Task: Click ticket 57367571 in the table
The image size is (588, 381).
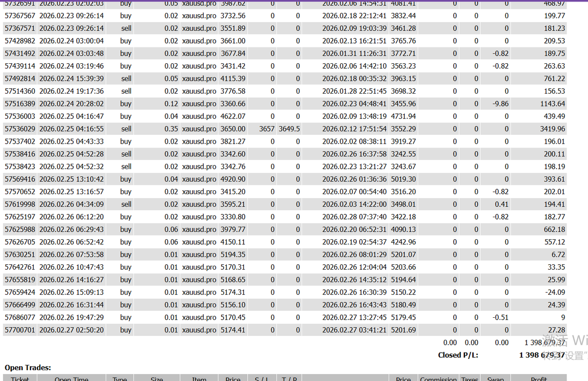Action: click(x=20, y=28)
